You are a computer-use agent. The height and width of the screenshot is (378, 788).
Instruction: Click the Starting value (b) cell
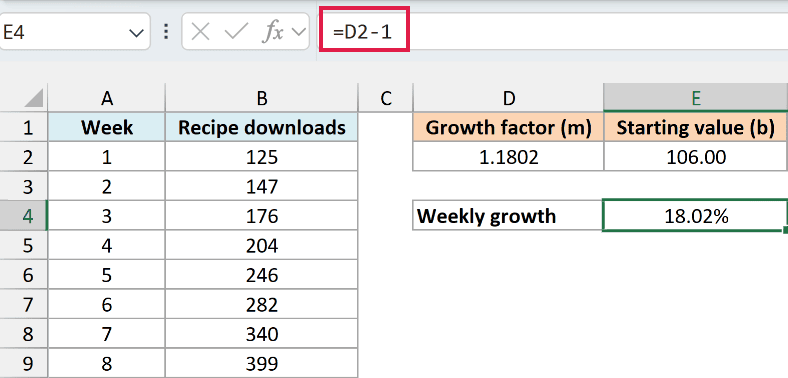tap(696, 127)
